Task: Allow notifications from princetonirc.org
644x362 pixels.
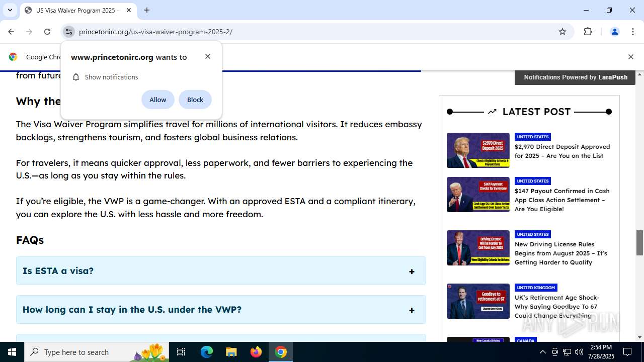Action: tap(157, 100)
